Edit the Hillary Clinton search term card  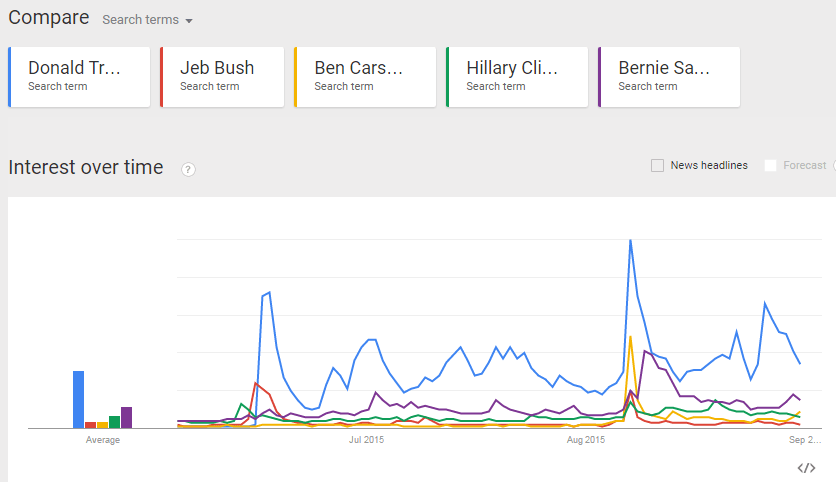[x=516, y=76]
